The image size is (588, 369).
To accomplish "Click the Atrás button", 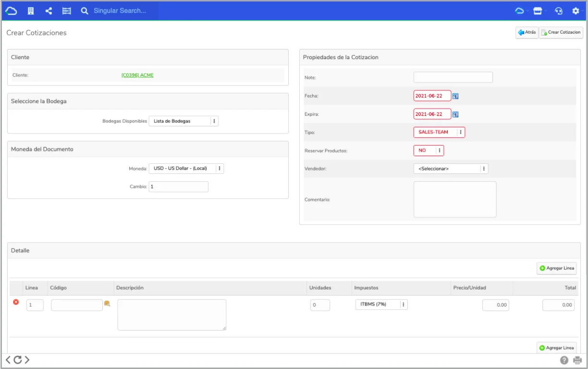I will [527, 33].
